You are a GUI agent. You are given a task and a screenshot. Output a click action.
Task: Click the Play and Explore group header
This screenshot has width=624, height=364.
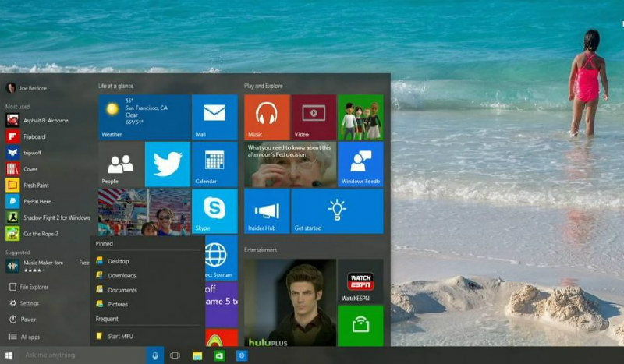tap(264, 86)
